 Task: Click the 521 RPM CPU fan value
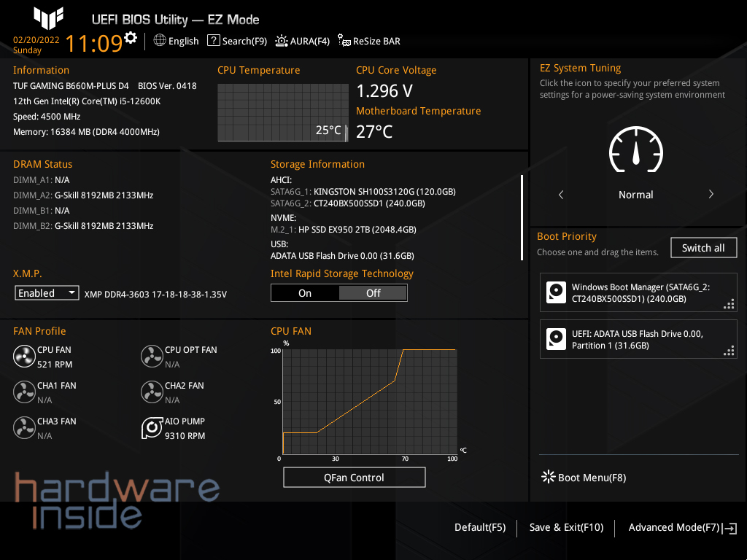point(55,365)
